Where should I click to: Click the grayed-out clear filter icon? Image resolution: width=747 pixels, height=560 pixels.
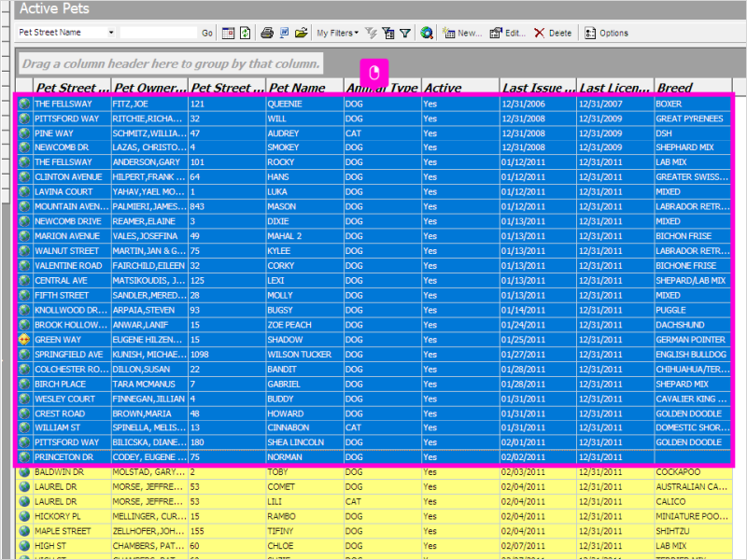pos(371,33)
